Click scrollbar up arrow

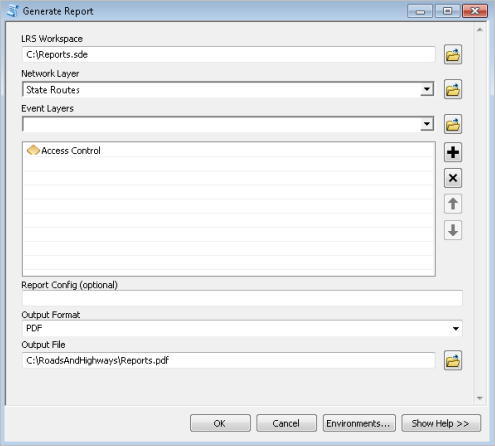tap(480, 30)
